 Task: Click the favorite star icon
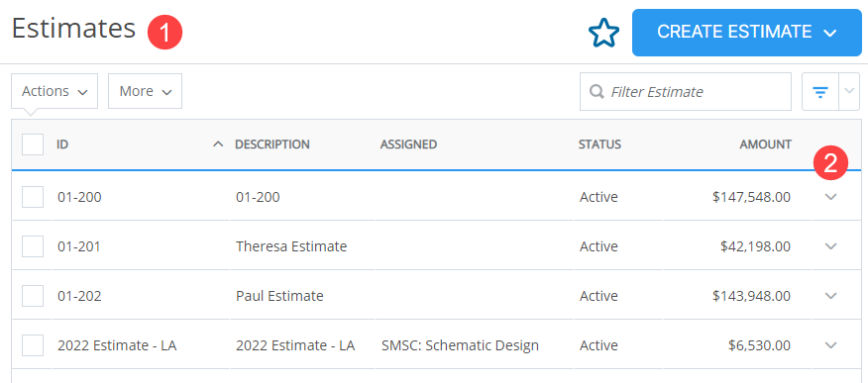(x=603, y=33)
